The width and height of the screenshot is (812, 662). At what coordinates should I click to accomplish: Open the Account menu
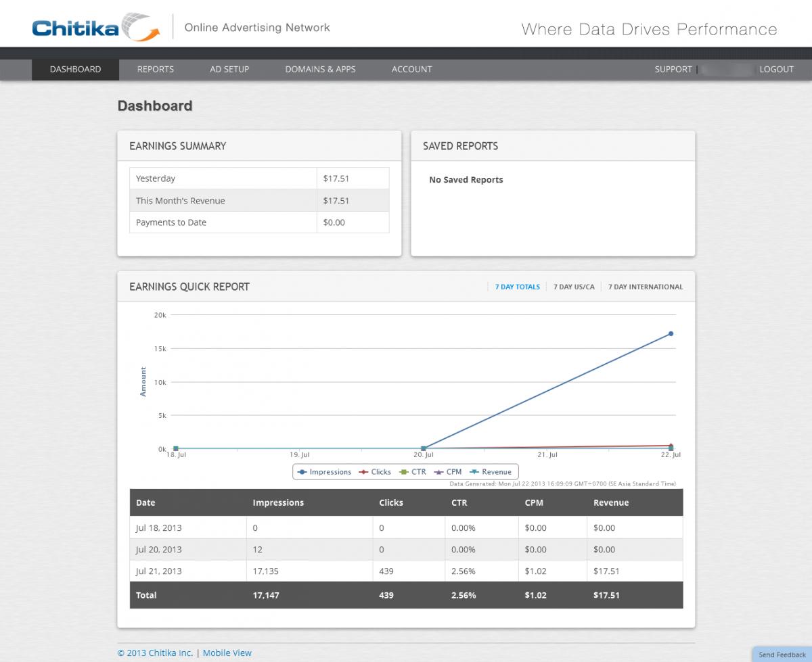coord(411,69)
